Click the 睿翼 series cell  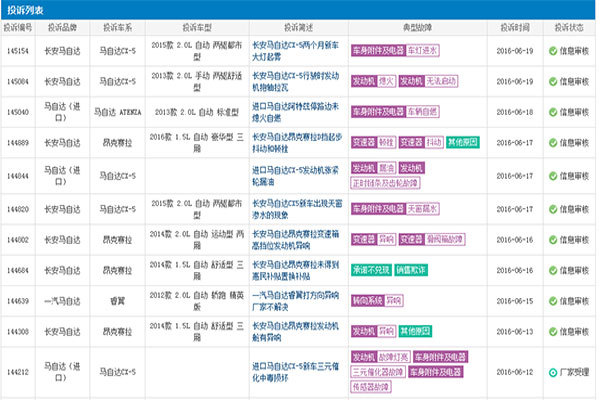117,301
